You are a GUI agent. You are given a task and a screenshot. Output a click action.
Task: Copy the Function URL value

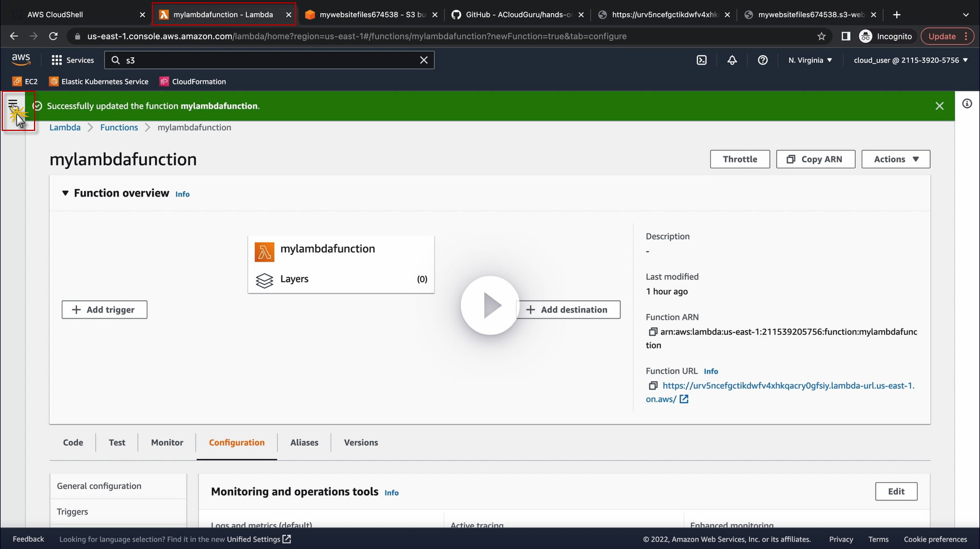653,386
